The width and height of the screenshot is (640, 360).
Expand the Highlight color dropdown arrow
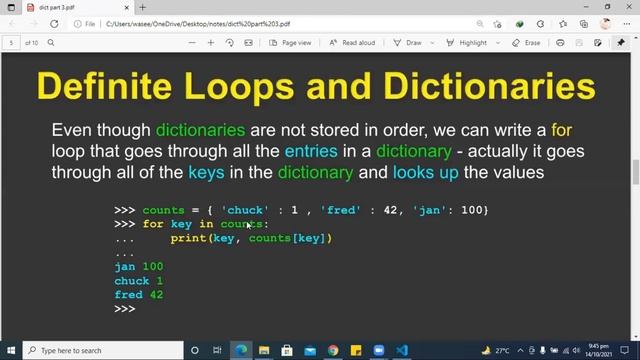point(498,42)
